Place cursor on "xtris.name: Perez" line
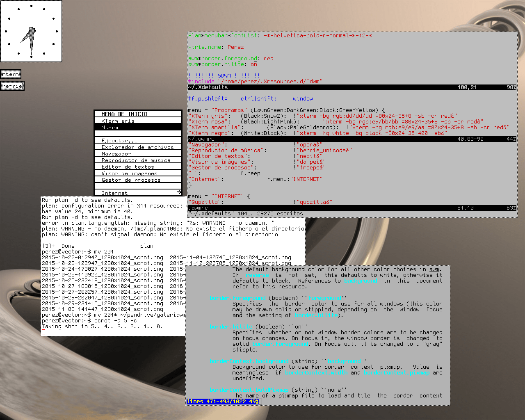This screenshot has width=525, height=420. click(216, 47)
